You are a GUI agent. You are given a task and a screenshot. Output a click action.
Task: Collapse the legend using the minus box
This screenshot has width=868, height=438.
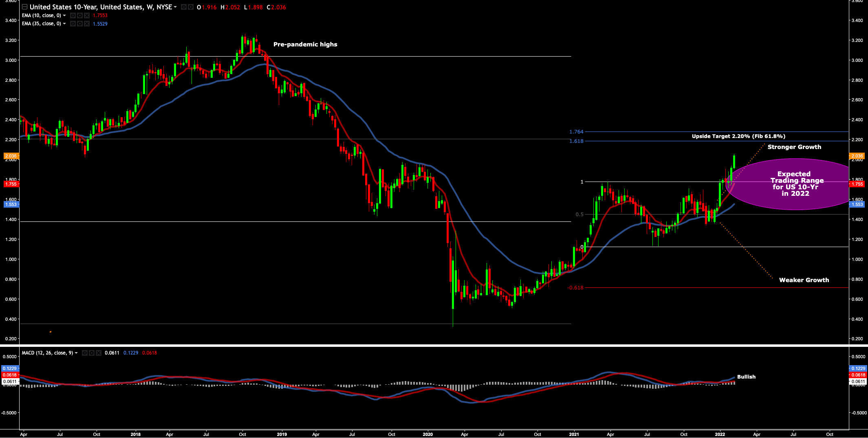tap(25, 7)
